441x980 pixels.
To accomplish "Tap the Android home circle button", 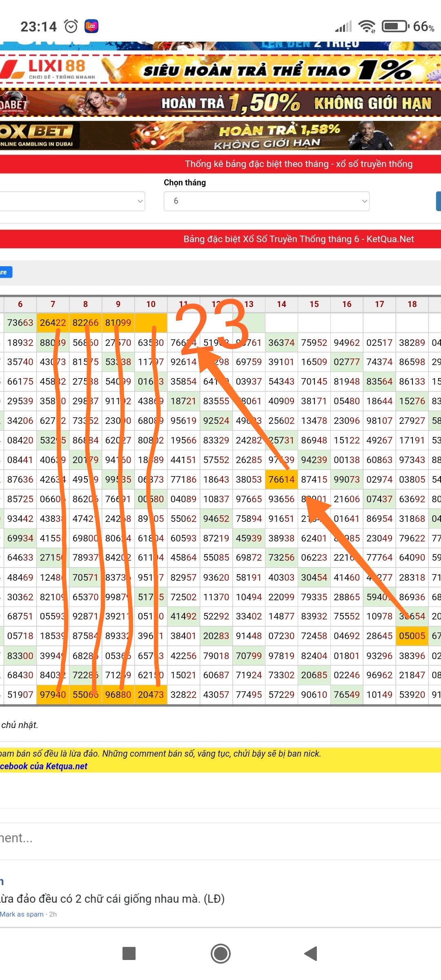I will click(x=220, y=953).
